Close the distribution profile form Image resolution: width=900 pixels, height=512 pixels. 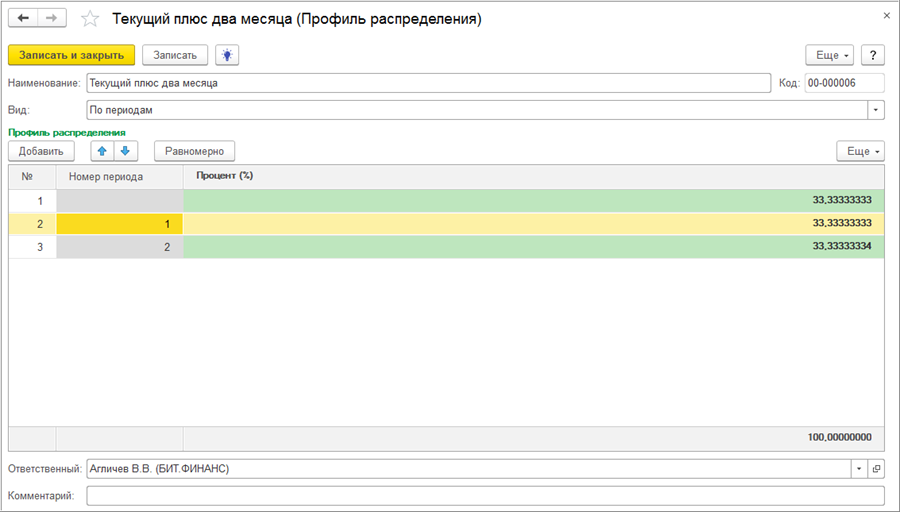click(886, 15)
